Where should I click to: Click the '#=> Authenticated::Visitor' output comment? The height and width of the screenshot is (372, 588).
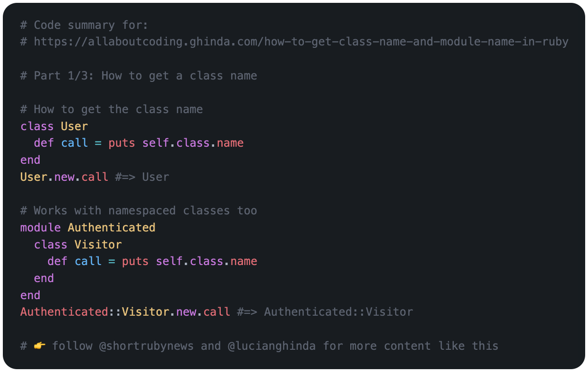[x=325, y=312]
